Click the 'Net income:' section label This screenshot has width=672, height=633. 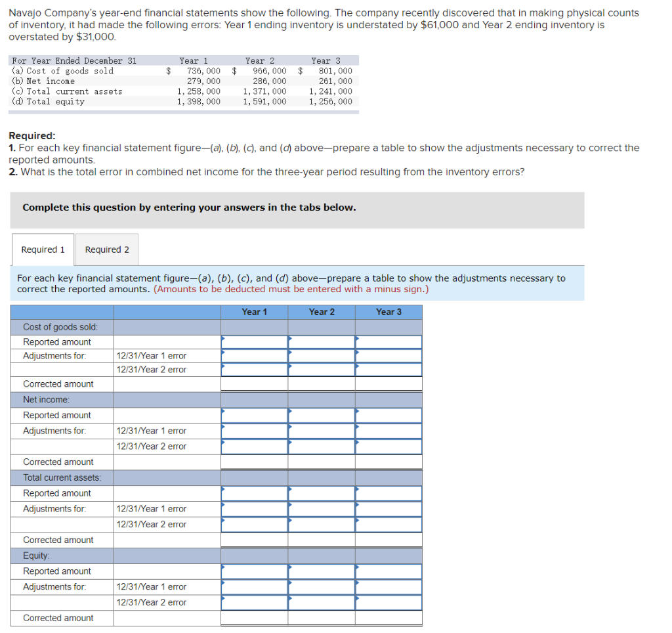[x=47, y=400]
